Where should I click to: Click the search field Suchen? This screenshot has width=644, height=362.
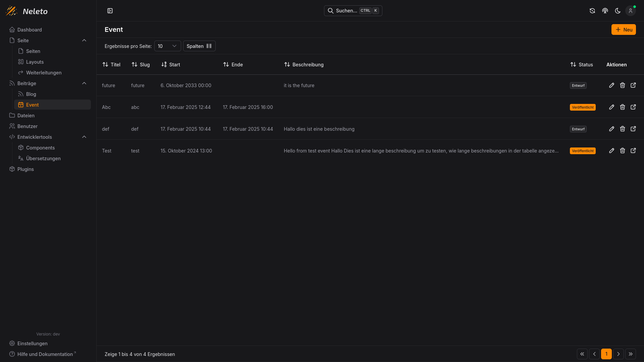click(353, 11)
